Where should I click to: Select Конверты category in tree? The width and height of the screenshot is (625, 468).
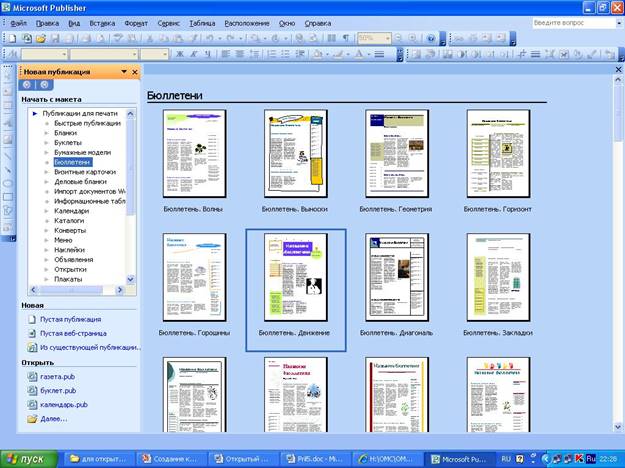[x=70, y=230]
